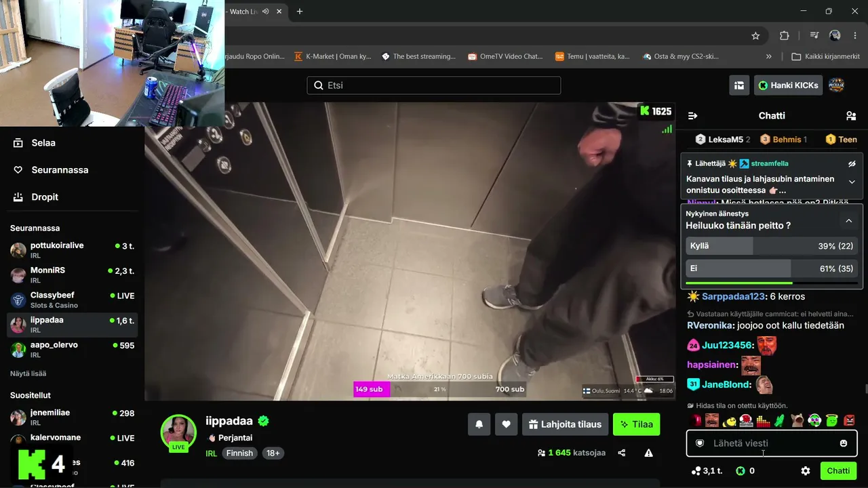Open recommended channel jenemiliae
868x488 pixels.
click(72, 418)
